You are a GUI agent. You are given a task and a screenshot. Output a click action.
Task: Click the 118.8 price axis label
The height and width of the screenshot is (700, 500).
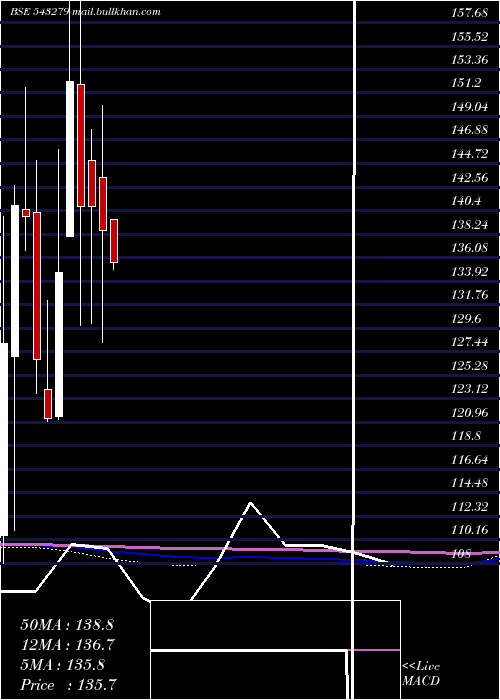tap(466, 436)
